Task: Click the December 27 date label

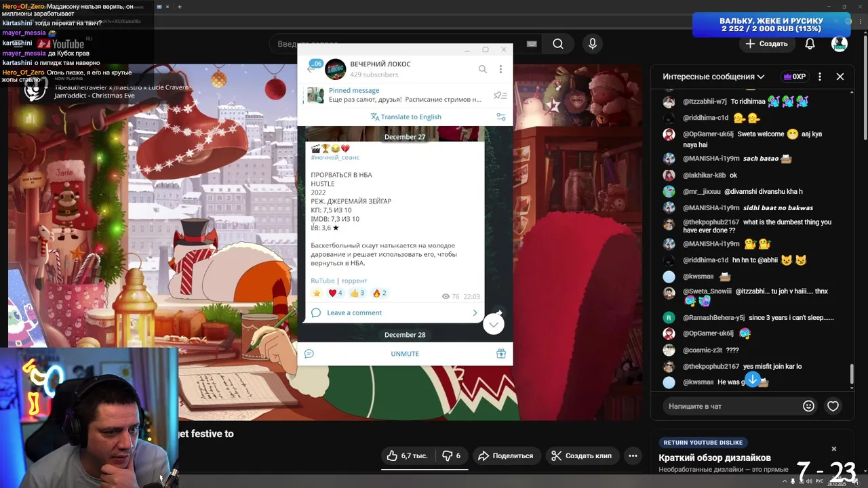Action: (405, 137)
